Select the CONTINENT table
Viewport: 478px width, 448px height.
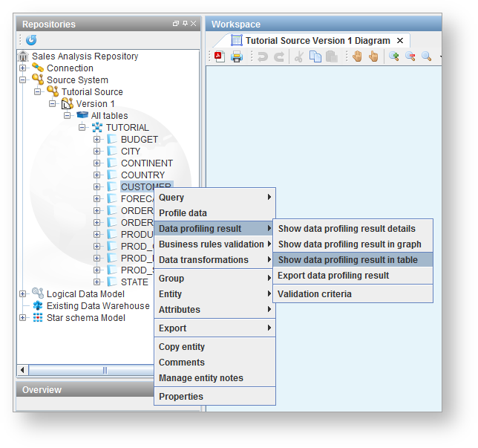click(x=147, y=163)
